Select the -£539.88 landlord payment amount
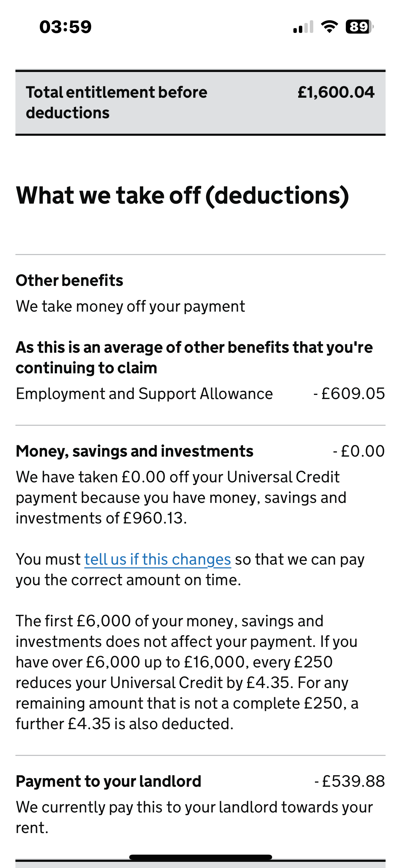 pyautogui.click(x=350, y=782)
